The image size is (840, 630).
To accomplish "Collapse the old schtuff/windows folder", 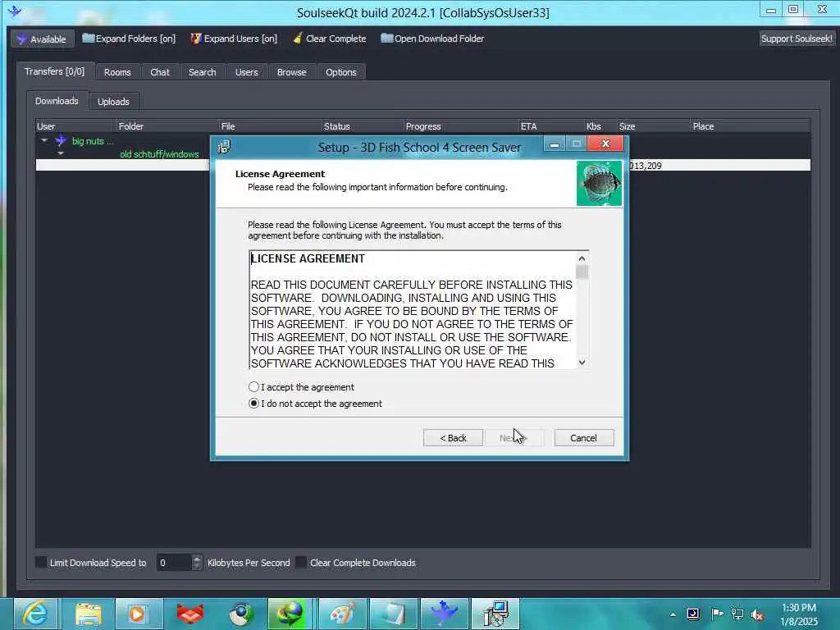I will click(61, 153).
